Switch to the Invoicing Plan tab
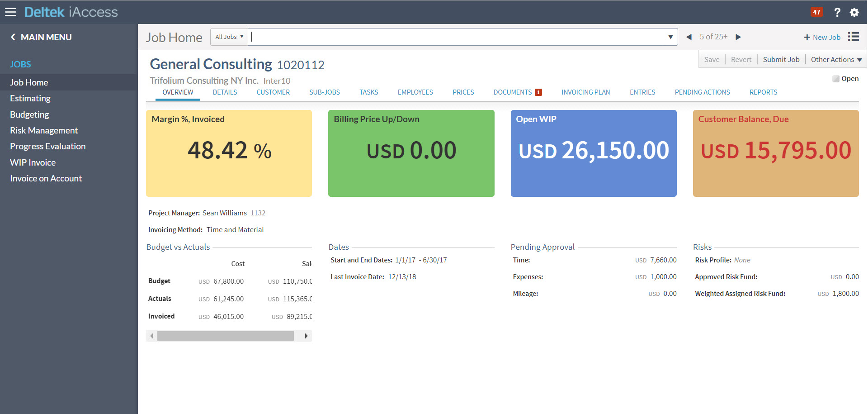Viewport: 868px width, 414px height. [585, 92]
